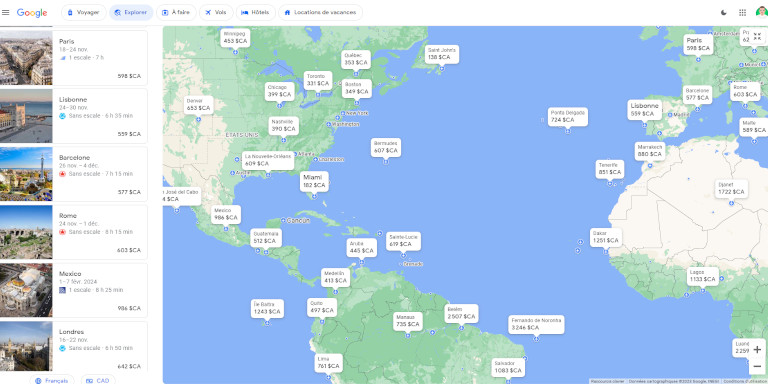The width and height of the screenshot is (768, 386).
Task: Zoom in the map with plus
Action: [x=757, y=350]
